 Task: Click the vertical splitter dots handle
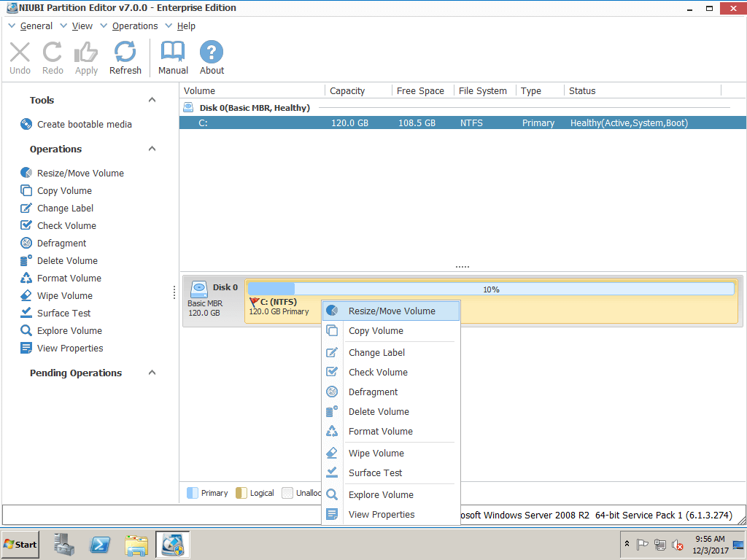[x=174, y=292]
